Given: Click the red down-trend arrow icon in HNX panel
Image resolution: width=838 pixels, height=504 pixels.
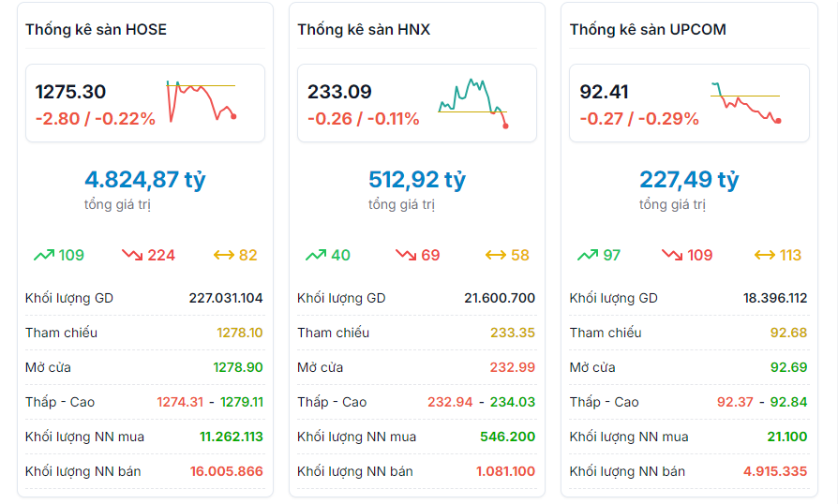Looking at the screenshot, I should click(405, 255).
